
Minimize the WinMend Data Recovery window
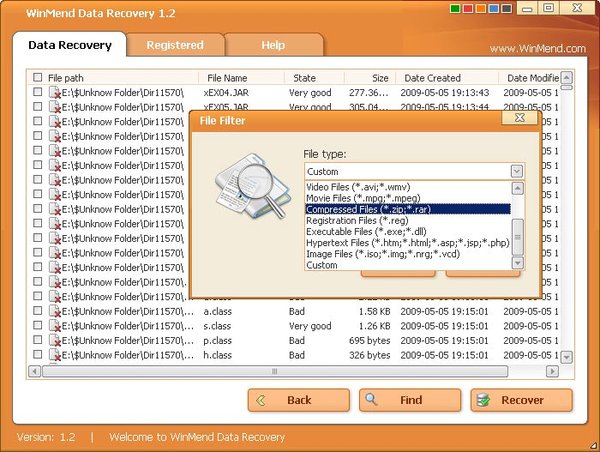tap(527, 8)
